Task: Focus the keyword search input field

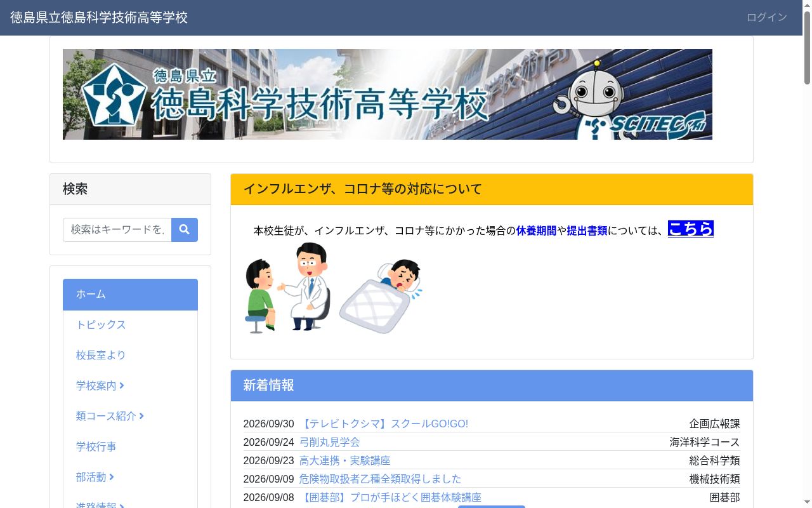Action: point(117,230)
